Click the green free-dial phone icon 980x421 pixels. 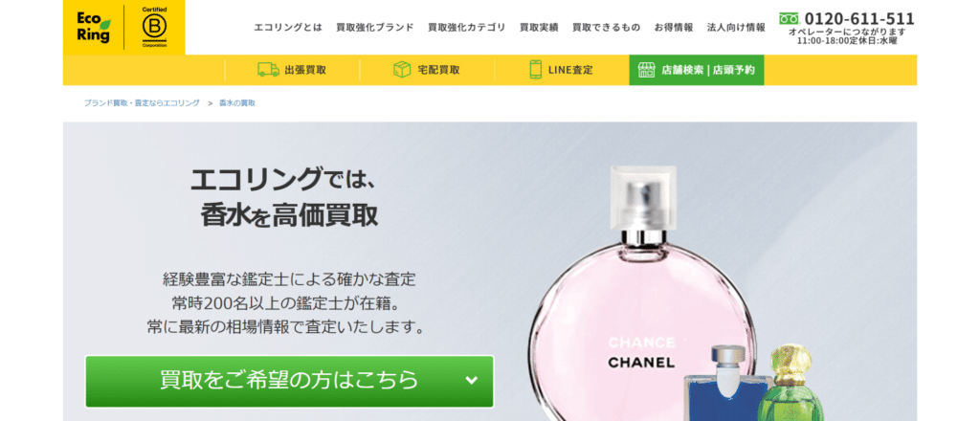click(789, 18)
